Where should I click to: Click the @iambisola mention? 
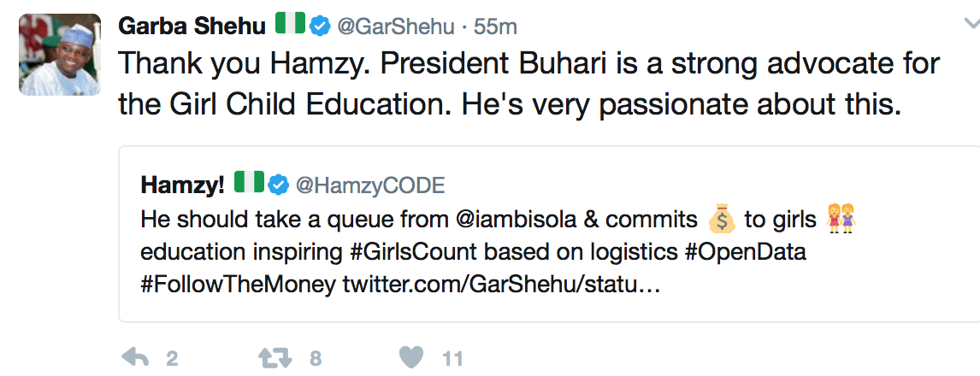pos(521,220)
